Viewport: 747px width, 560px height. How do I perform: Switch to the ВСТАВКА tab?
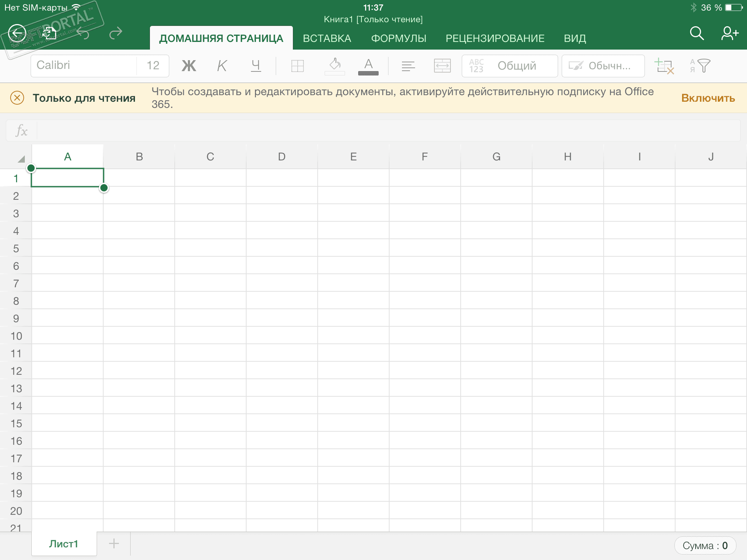click(327, 38)
